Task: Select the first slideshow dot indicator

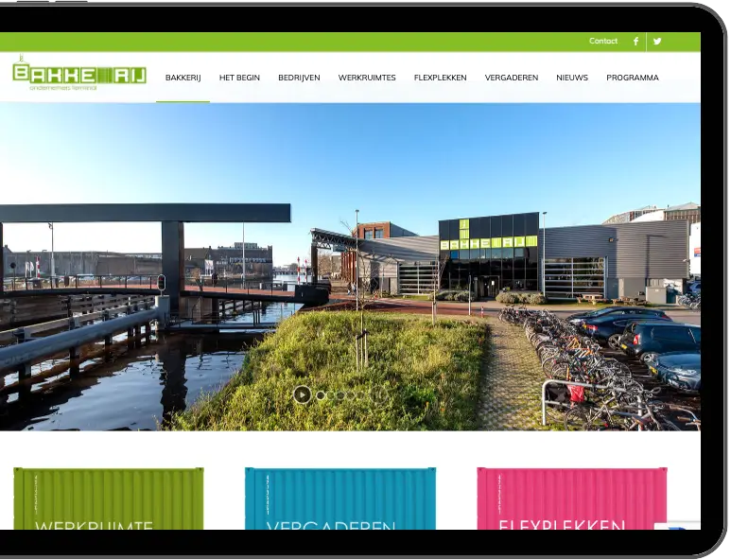Action: (322, 395)
